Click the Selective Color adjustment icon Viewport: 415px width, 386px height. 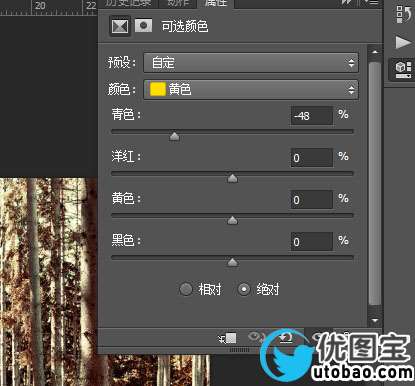(x=120, y=26)
